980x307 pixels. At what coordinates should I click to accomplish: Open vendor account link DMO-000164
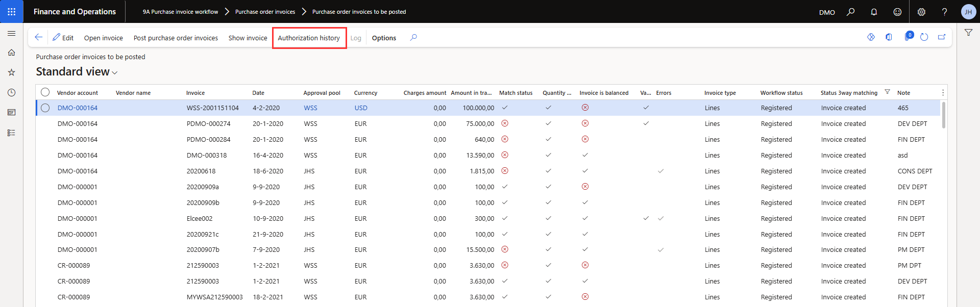[x=78, y=108]
